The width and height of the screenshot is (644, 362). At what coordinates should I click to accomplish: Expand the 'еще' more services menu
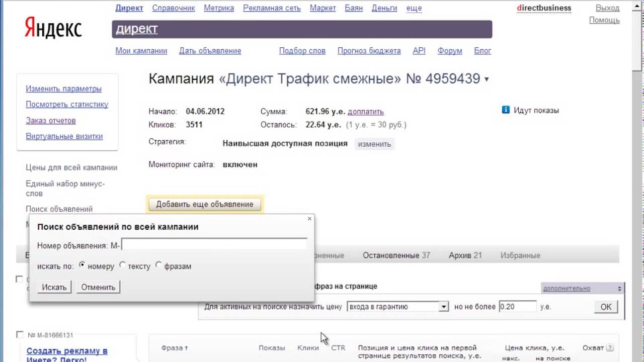point(414,8)
